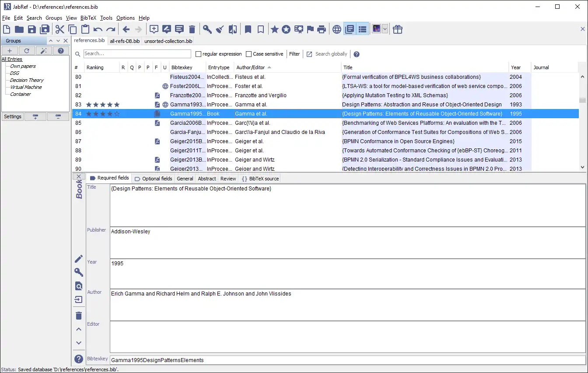
Task: Click the Cut scissors toolbar icon
Action: click(59, 29)
